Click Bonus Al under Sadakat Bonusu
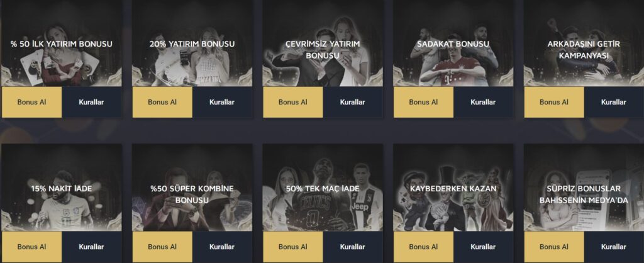 (423, 102)
